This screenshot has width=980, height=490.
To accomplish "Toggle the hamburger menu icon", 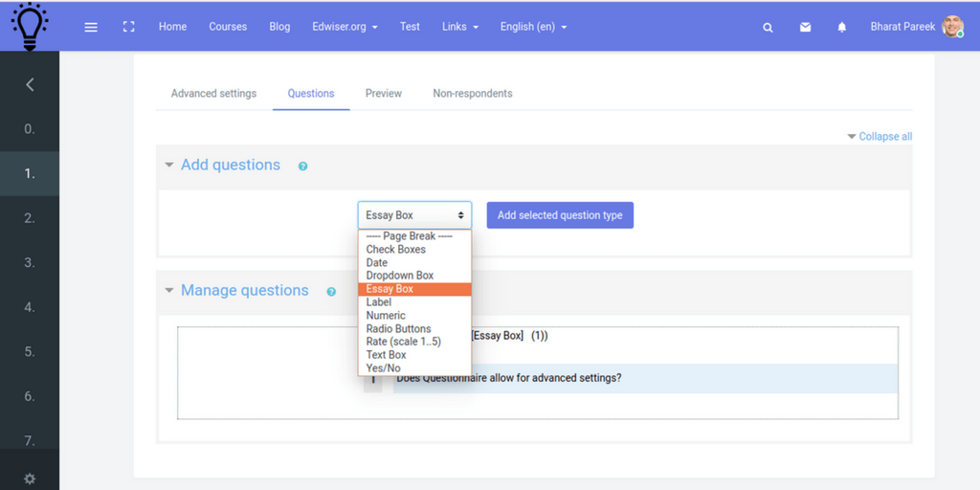I will tap(91, 27).
